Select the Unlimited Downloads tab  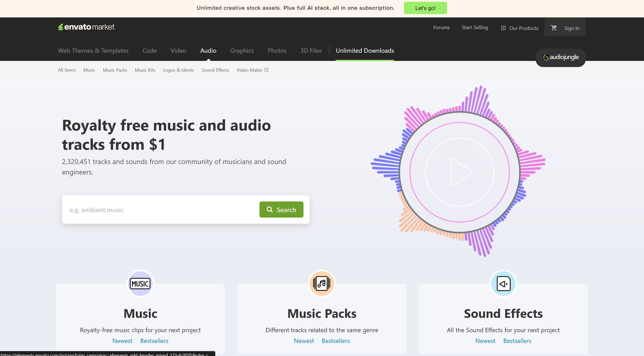coord(365,51)
